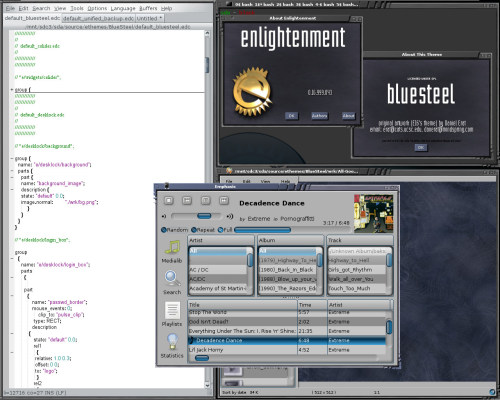Collapse the brace fold under login_box 'description' line
Screen dimensions: 500x400
12,334
